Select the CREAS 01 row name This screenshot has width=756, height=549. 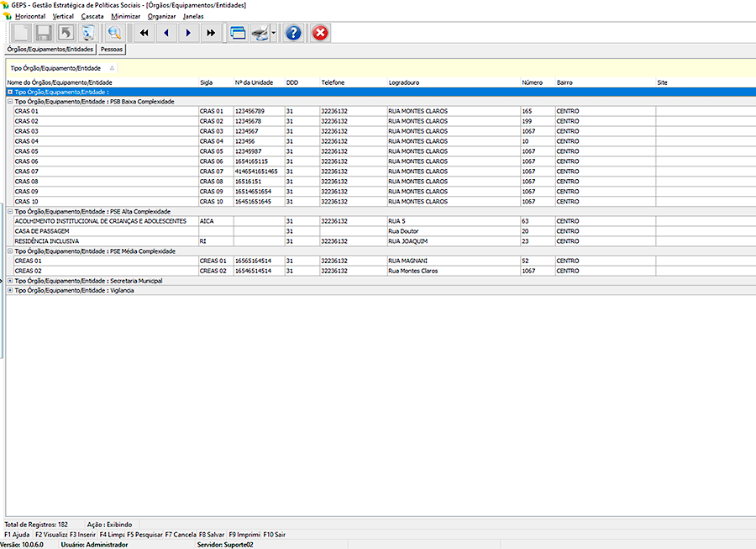(28, 261)
